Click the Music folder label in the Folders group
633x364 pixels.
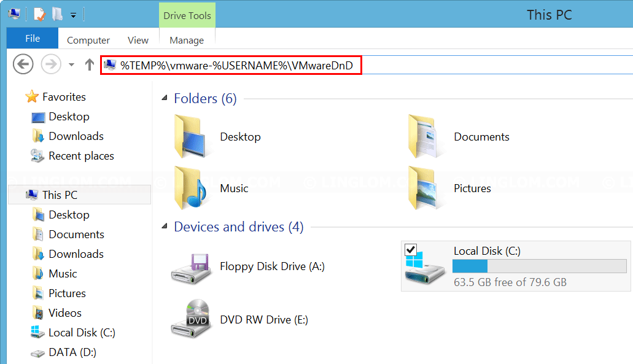click(234, 188)
